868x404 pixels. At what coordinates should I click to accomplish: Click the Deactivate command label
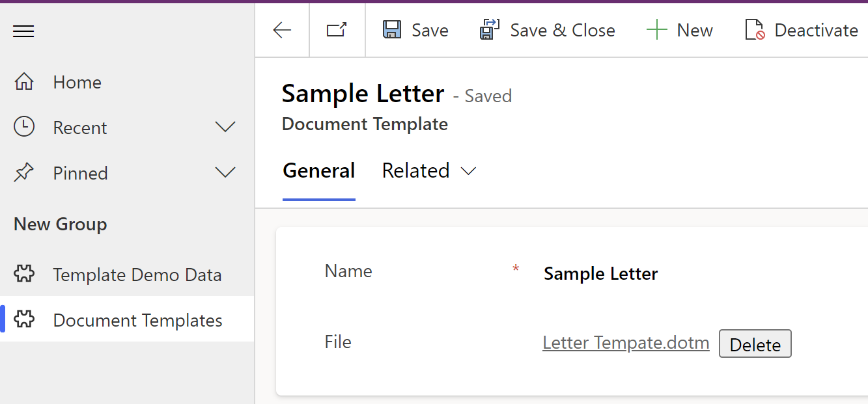coord(816,30)
